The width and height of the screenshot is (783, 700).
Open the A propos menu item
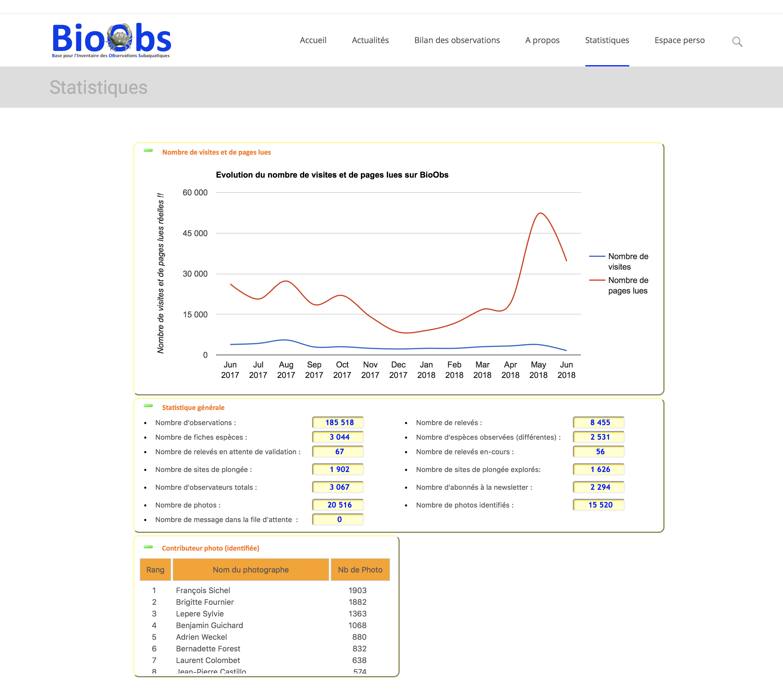tap(542, 40)
